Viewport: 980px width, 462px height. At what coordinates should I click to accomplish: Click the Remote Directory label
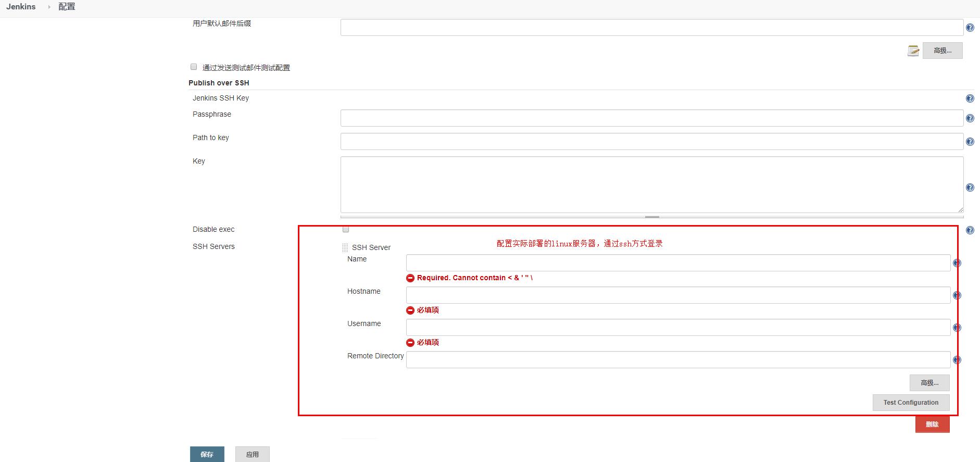coord(375,356)
